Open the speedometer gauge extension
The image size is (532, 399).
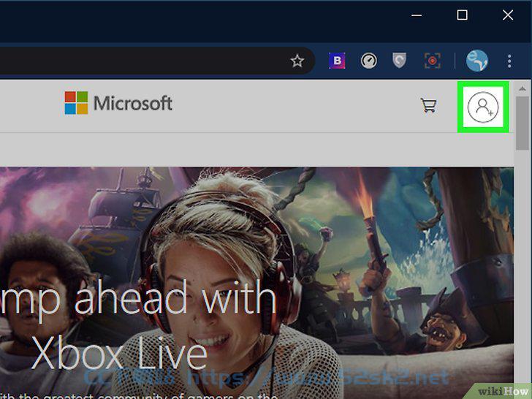pyautogui.click(x=369, y=61)
